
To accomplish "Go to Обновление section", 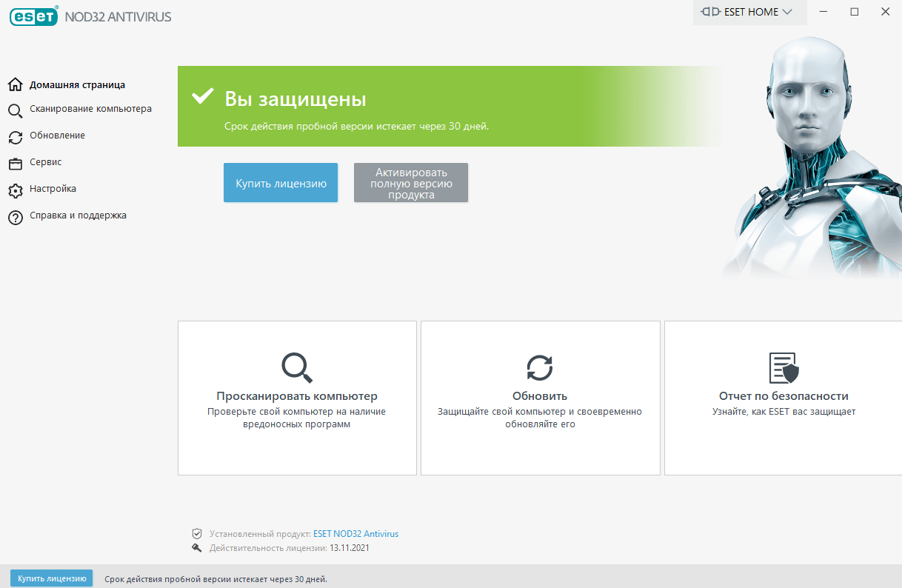I will click(57, 136).
